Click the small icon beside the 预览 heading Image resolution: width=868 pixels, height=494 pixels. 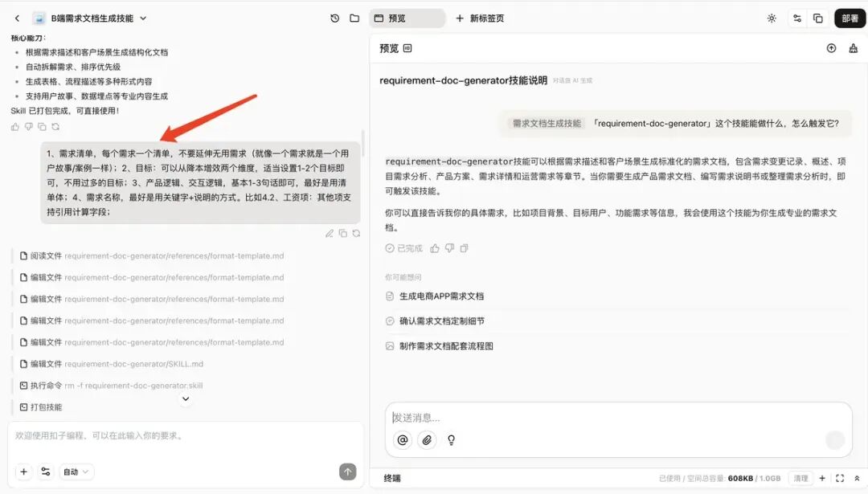pos(407,48)
